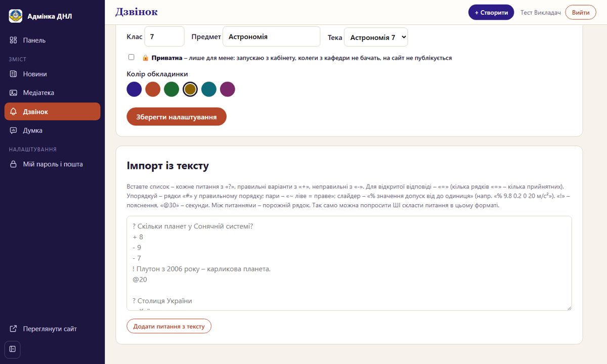
Task: Pick the purple cover color
Action: coord(228,89)
